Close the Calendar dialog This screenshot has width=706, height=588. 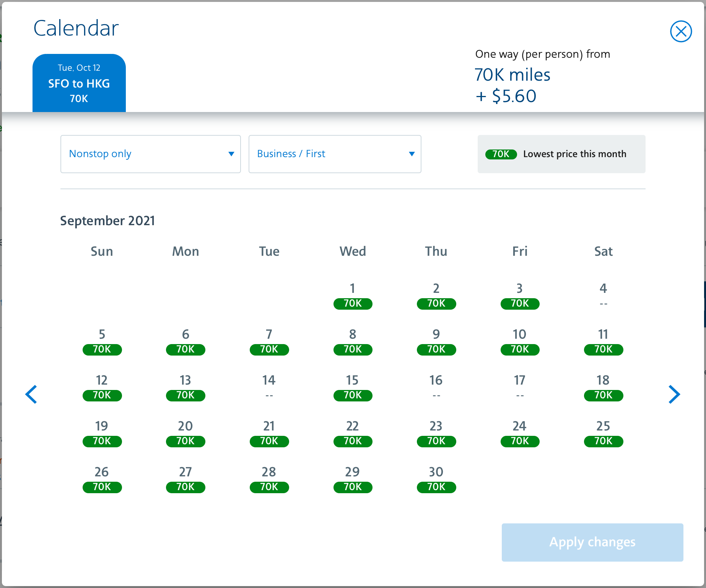point(681,31)
